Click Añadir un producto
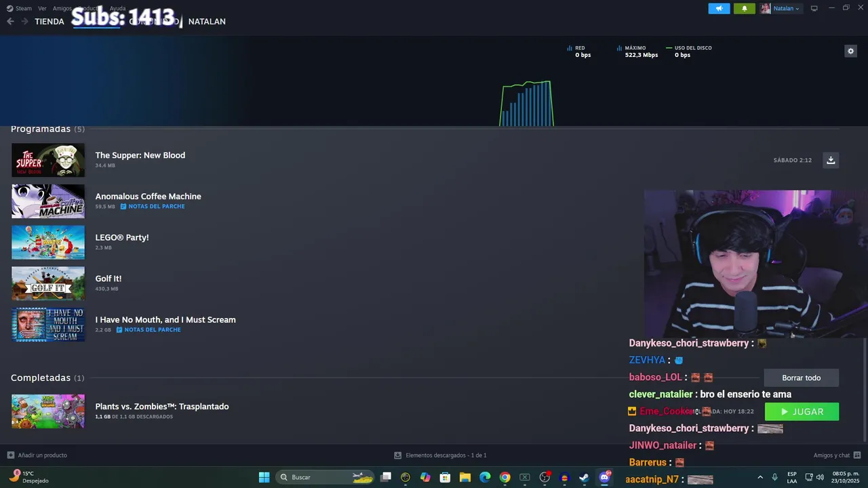 pyautogui.click(x=37, y=455)
